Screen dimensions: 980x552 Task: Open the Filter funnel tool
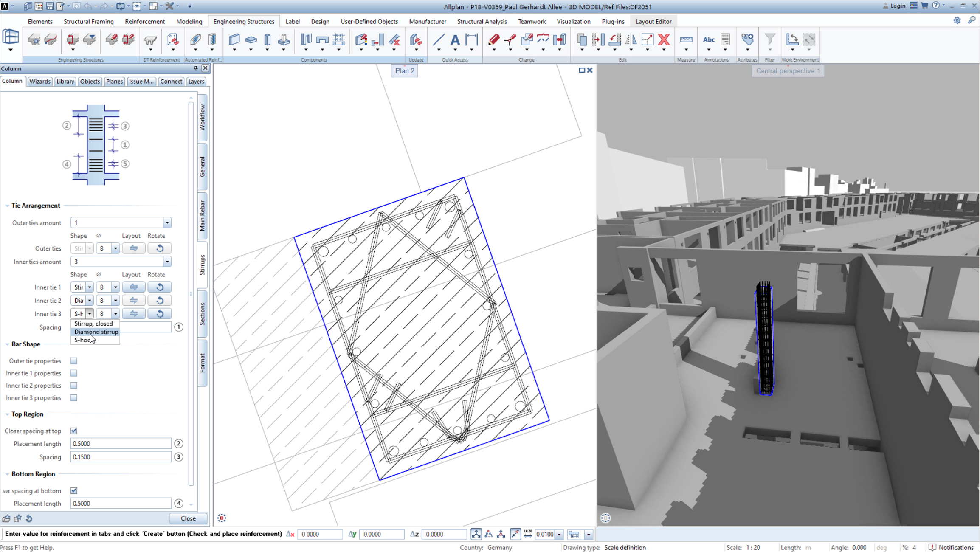click(769, 40)
